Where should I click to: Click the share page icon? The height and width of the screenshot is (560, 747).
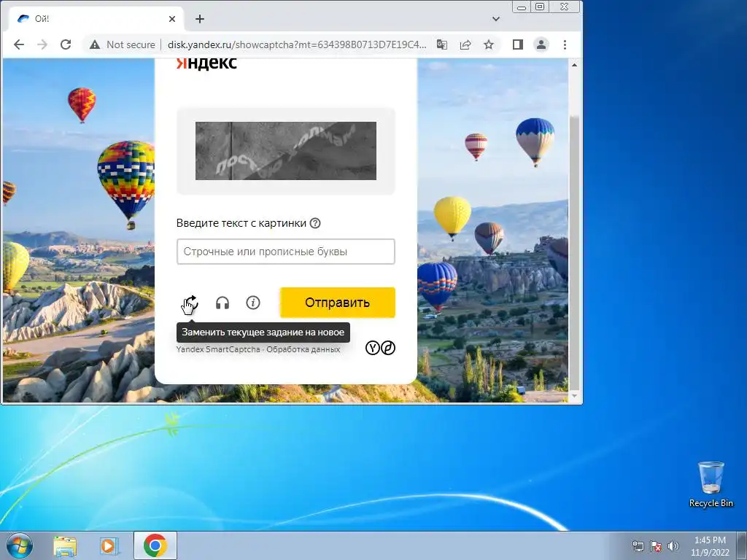(x=465, y=44)
